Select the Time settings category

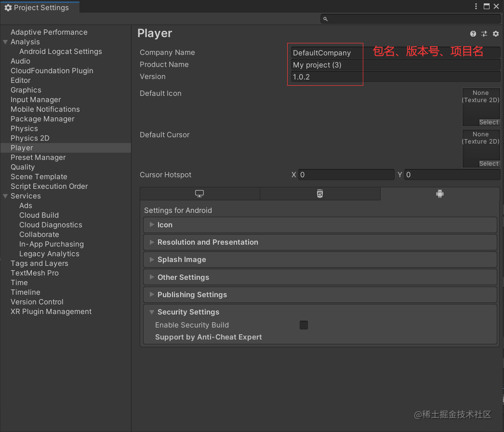[x=19, y=283]
